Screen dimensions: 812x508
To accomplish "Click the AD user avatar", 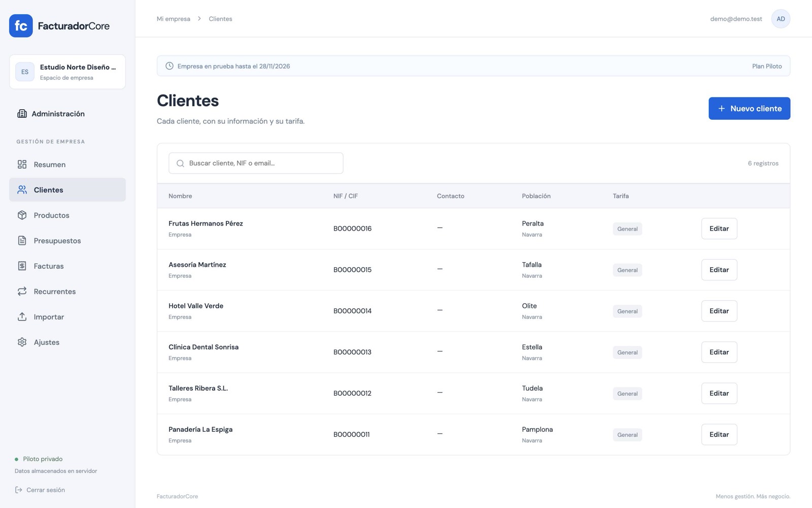I will [781, 19].
